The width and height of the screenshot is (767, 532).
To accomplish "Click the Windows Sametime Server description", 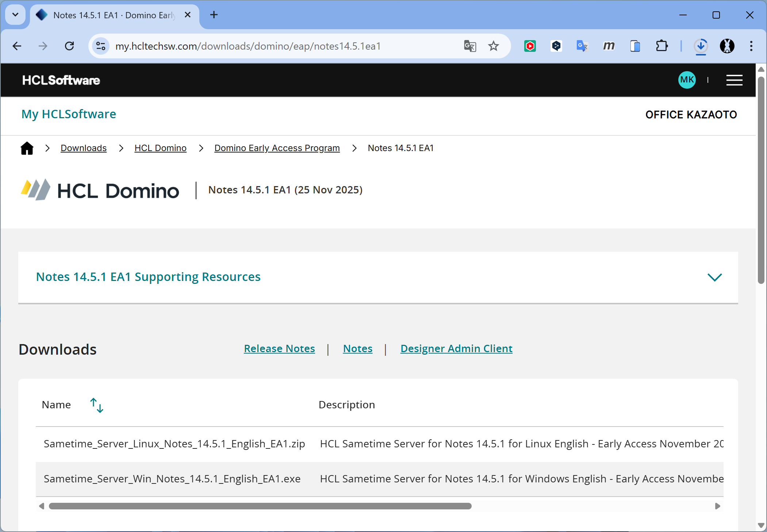I will coord(522,479).
